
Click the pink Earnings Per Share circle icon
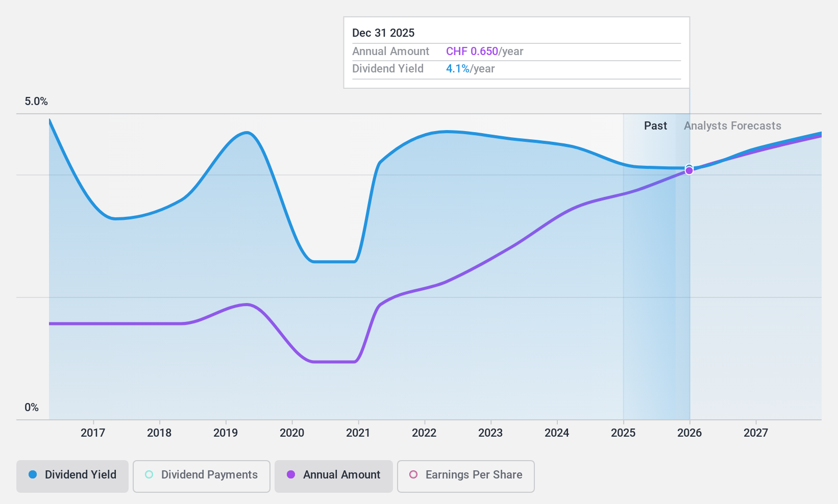(x=413, y=475)
